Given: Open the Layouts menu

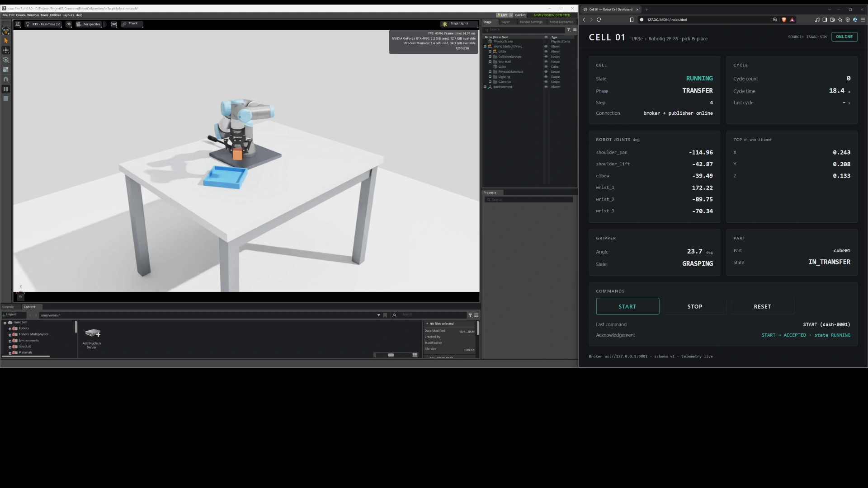Looking at the screenshot, I should tap(68, 15).
